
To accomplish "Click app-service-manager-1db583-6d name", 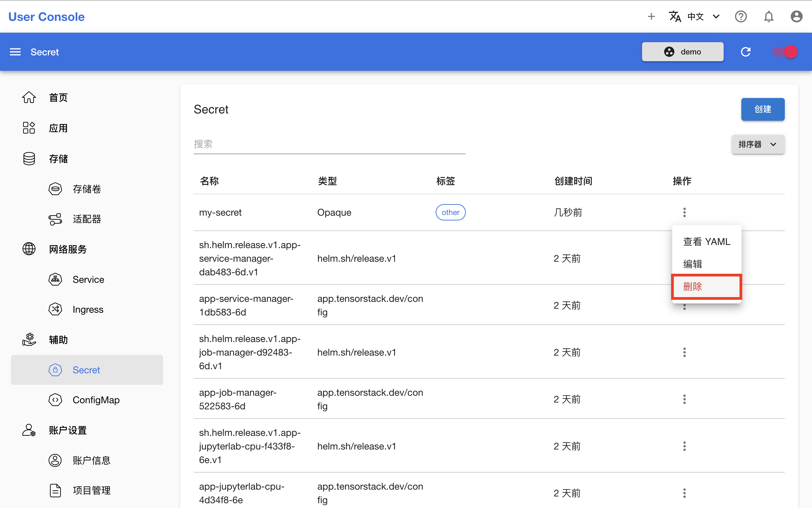I will pyautogui.click(x=246, y=305).
